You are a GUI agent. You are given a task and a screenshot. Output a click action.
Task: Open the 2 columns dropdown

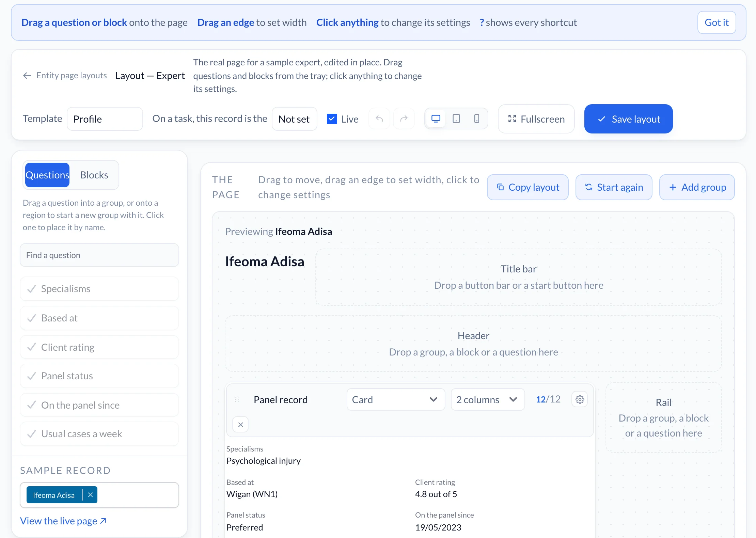[x=488, y=399]
